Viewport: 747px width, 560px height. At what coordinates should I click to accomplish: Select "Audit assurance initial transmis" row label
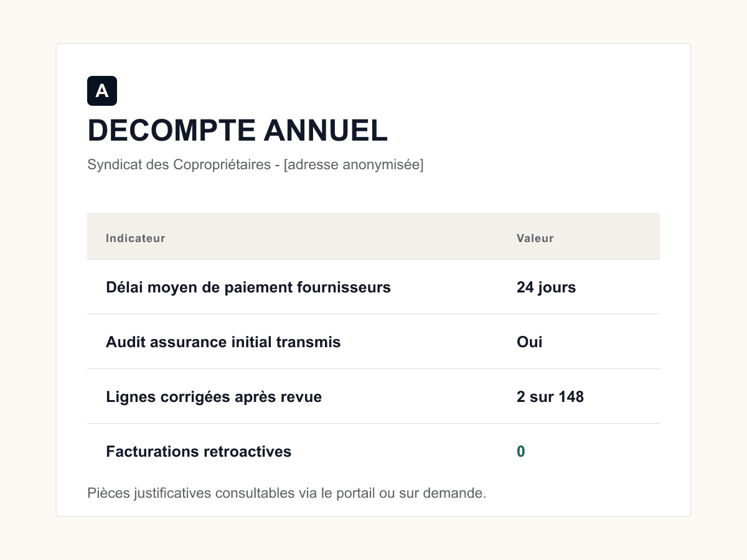pos(223,342)
